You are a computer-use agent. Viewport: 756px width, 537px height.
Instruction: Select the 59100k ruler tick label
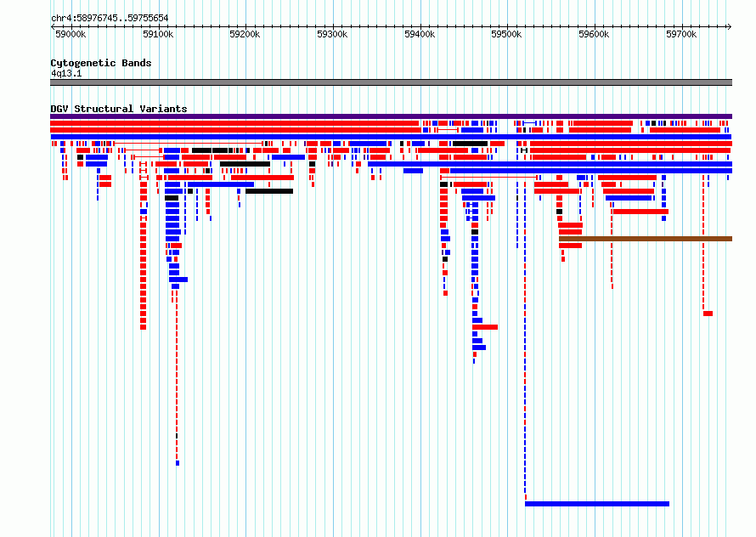(x=158, y=34)
